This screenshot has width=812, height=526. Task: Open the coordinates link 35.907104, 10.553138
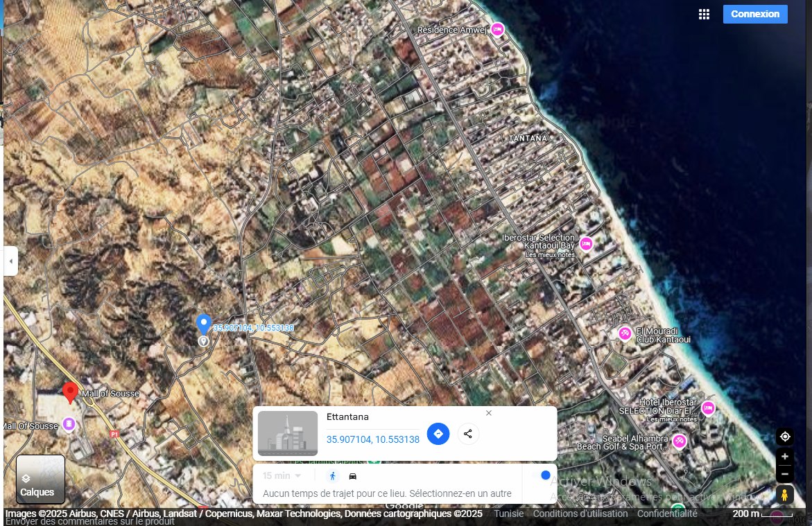[x=372, y=439]
